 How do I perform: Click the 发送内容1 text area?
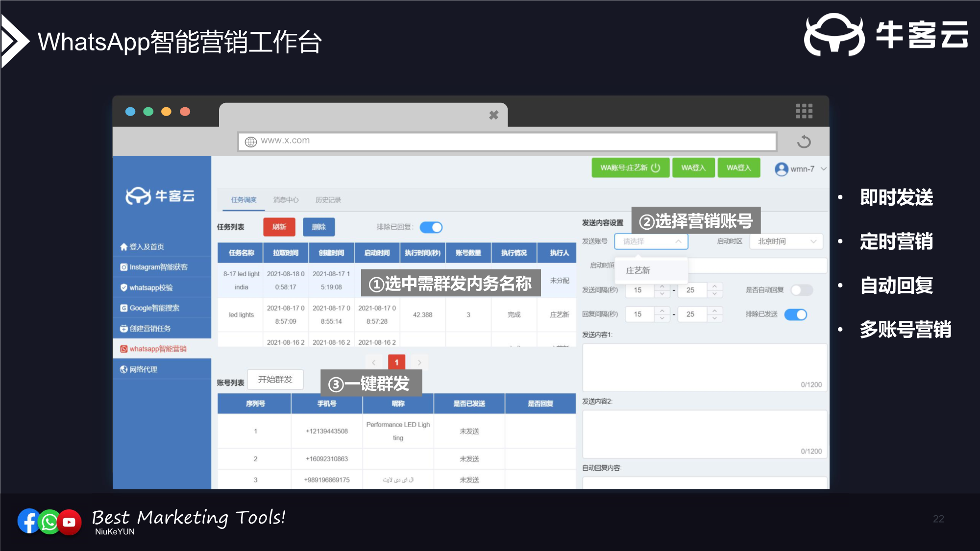coord(705,367)
